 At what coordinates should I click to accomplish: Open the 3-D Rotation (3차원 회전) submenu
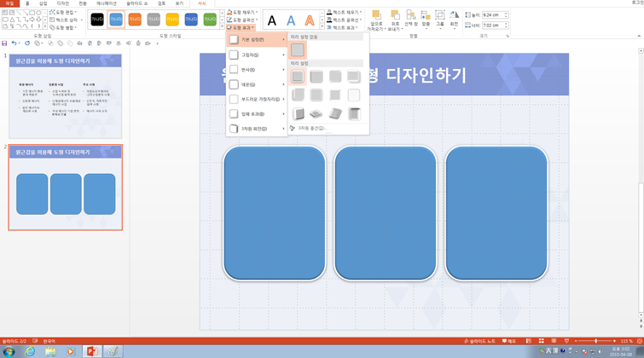click(257, 129)
